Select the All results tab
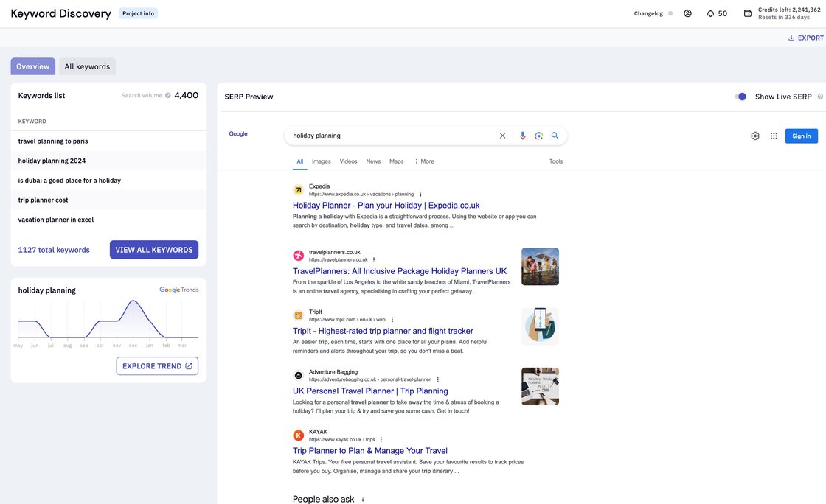826x504 pixels. 299,161
